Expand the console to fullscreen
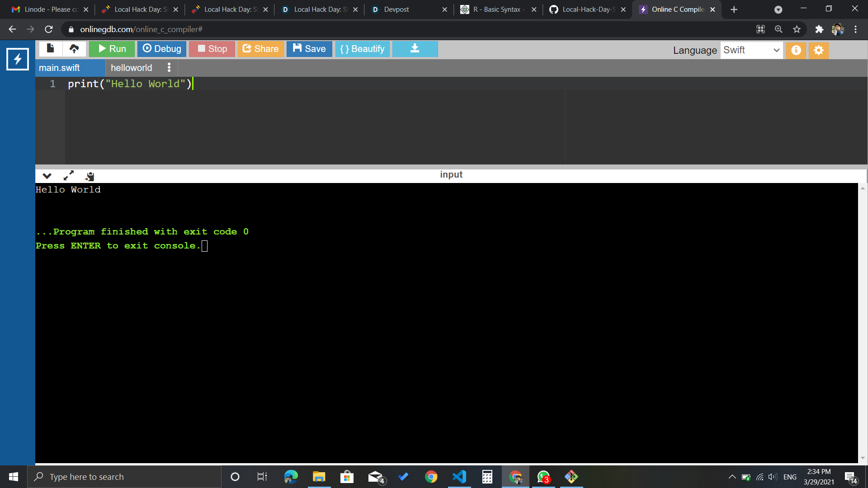Image resolution: width=868 pixels, height=488 pixels. (x=68, y=176)
